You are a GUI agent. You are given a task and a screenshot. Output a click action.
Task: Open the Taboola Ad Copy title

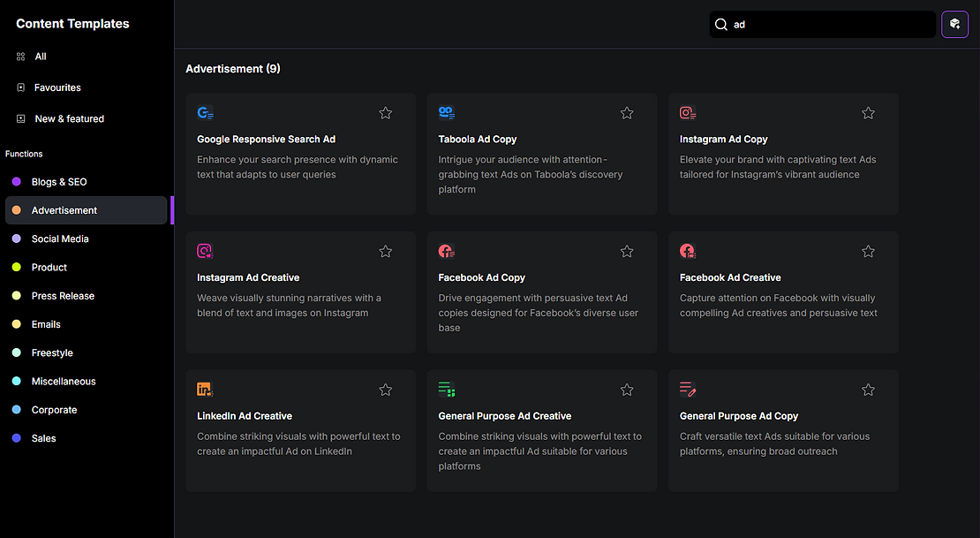[478, 139]
